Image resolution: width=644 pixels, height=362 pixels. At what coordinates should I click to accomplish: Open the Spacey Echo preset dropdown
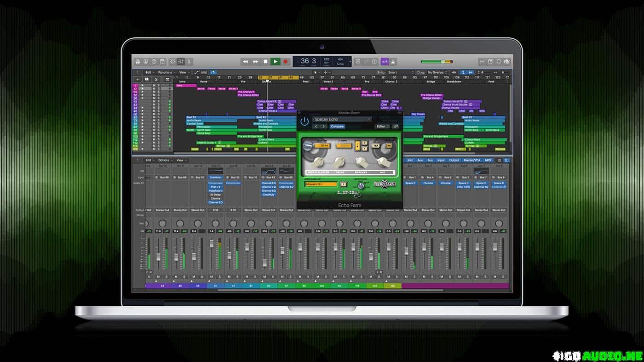click(x=342, y=119)
